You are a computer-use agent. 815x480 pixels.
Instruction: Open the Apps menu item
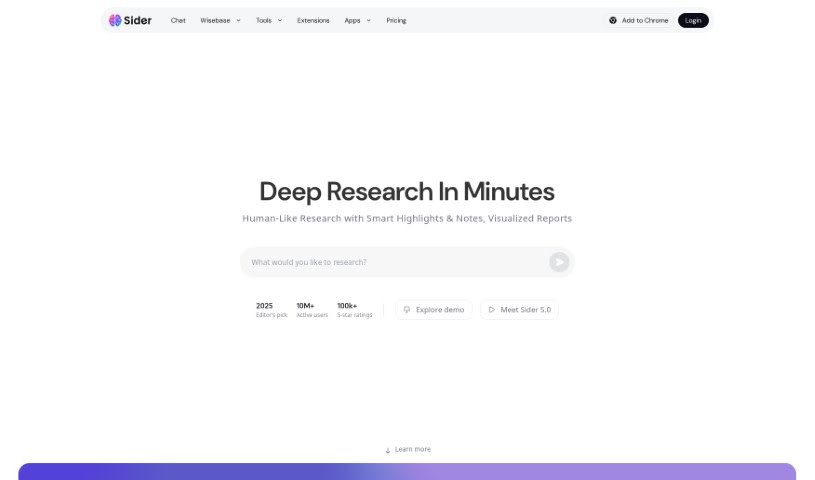pyautogui.click(x=352, y=20)
